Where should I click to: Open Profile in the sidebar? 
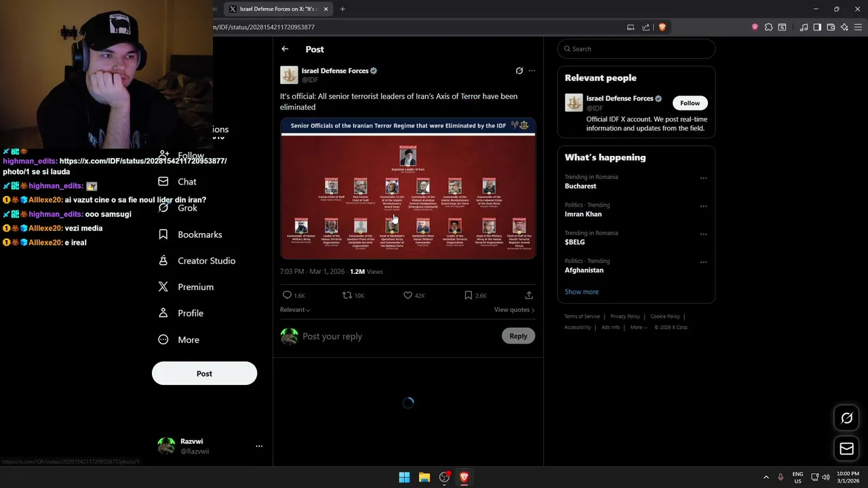click(x=180, y=313)
